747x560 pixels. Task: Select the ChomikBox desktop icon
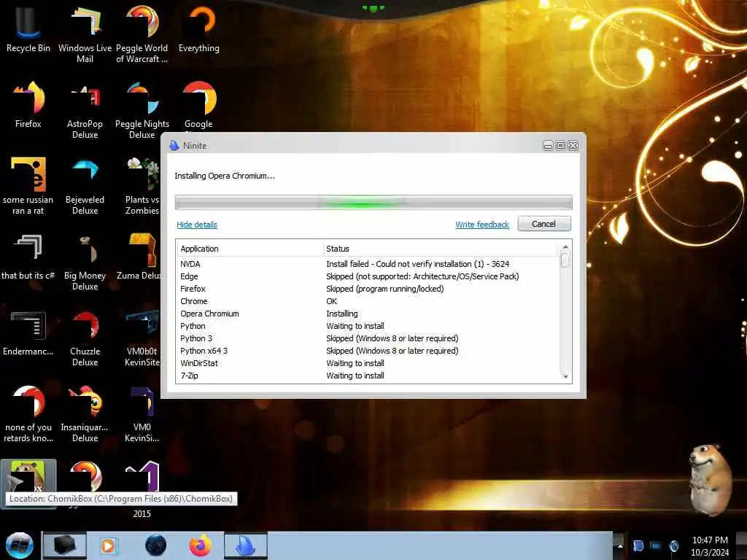pyautogui.click(x=28, y=476)
